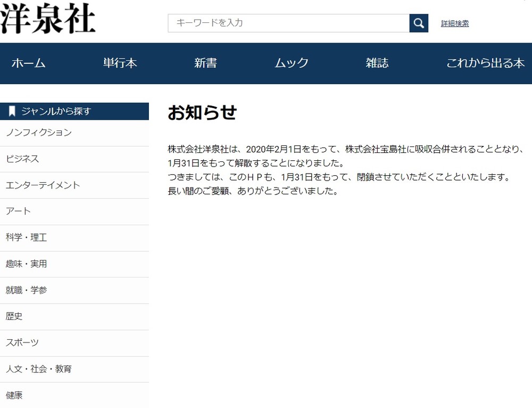Open the 雑誌 section
The width and height of the screenshot is (532, 408).
pos(377,63)
